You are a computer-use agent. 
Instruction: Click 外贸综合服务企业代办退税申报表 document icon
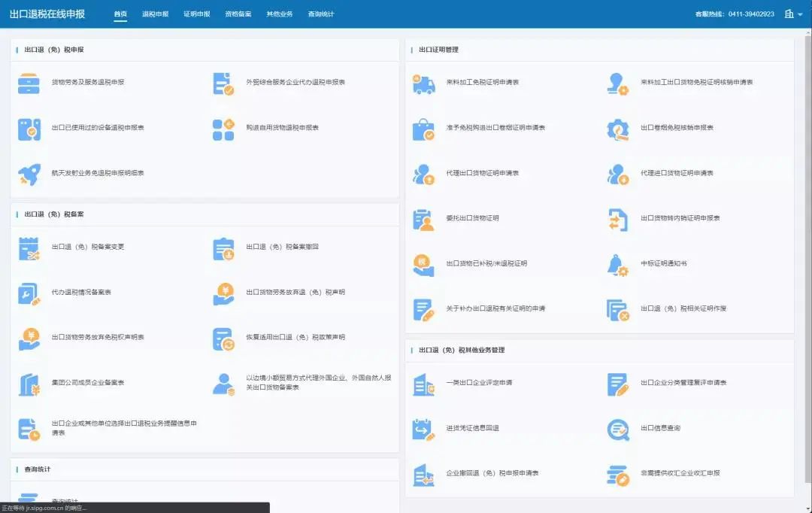pos(223,83)
